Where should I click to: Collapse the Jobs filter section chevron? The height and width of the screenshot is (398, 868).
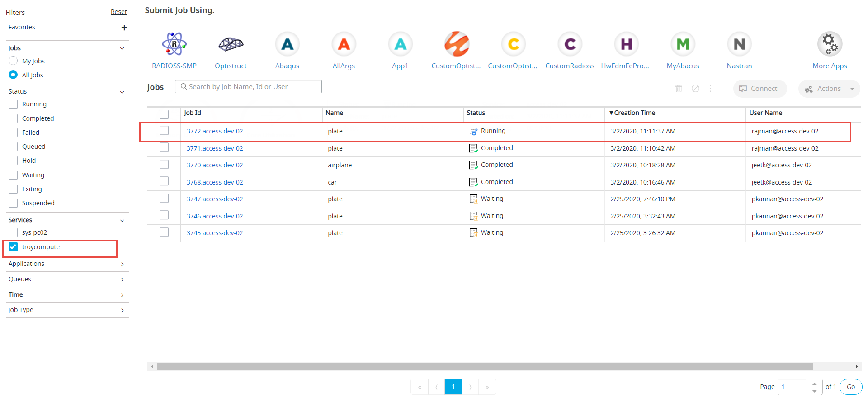point(122,48)
